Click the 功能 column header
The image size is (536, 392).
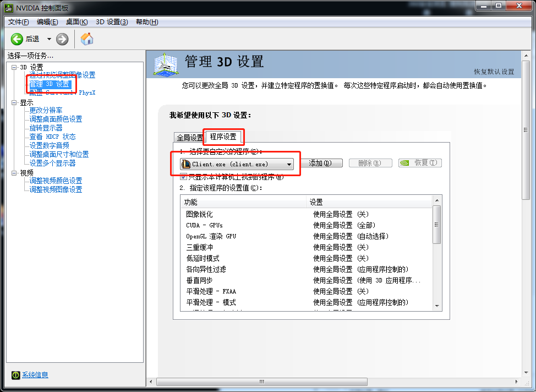(243, 202)
